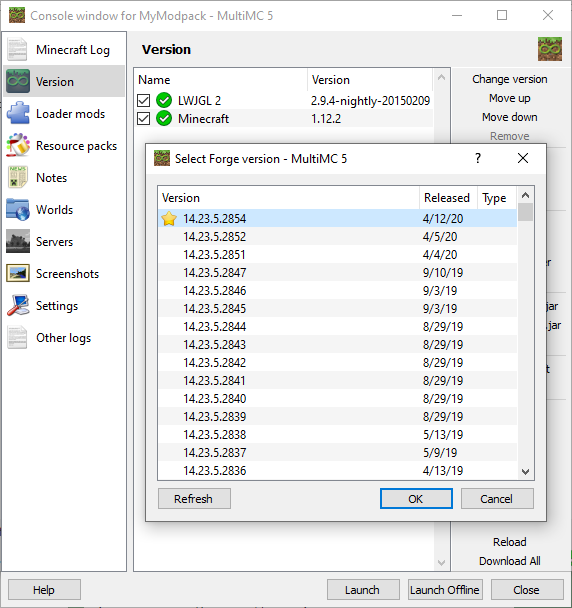Click the Change version button

[x=510, y=79]
